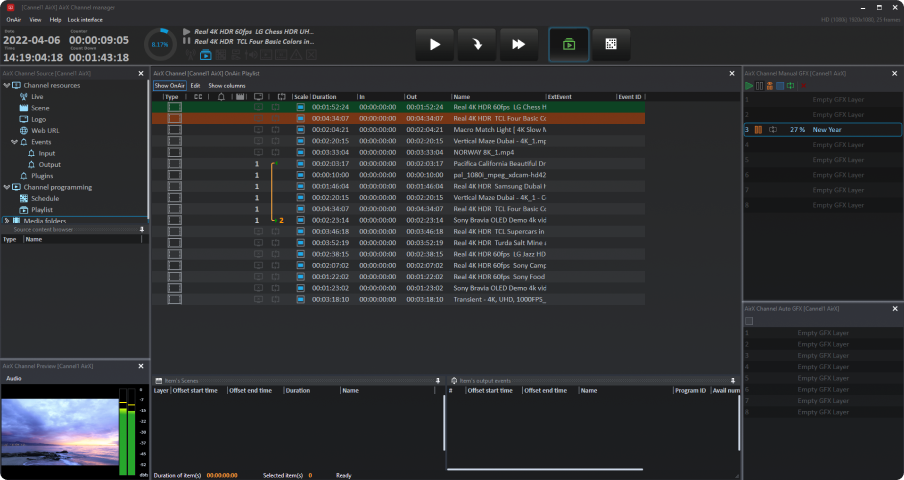Collapse the Events tree node
The image size is (904, 480).
15,142
